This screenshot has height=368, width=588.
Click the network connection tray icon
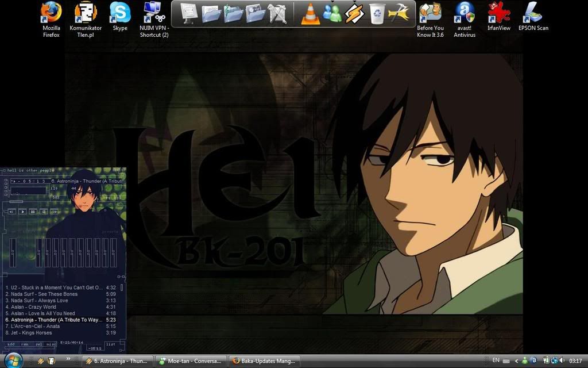tap(554, 361)
